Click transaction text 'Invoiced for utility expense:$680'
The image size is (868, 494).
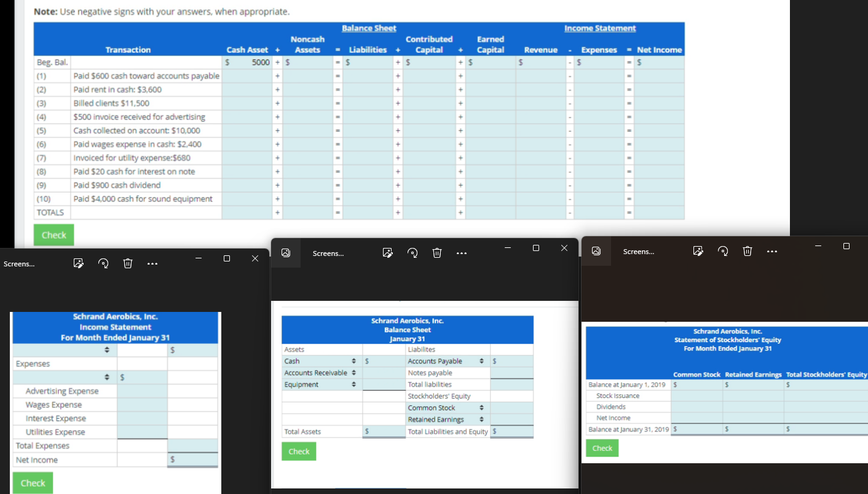(x=132, y=157)
